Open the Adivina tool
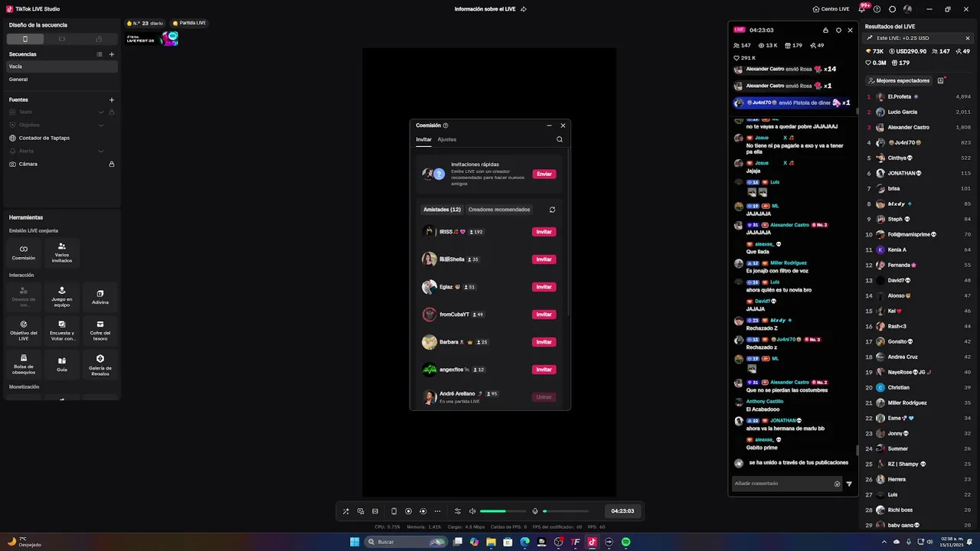 tap(100, 297)
